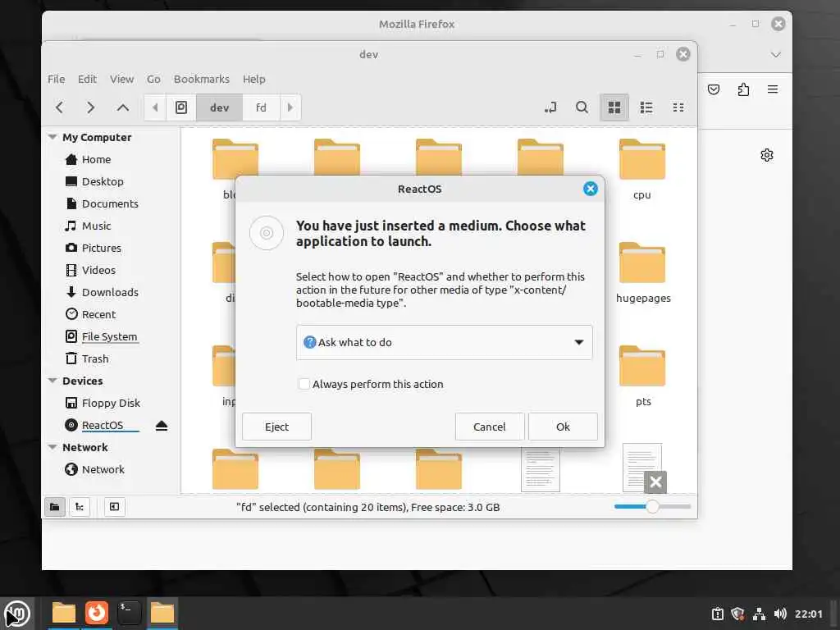Close the ReactOS dialog
The width and height of the screenshot is (840, 630).
pyautogui.click(x=590, y=189)
